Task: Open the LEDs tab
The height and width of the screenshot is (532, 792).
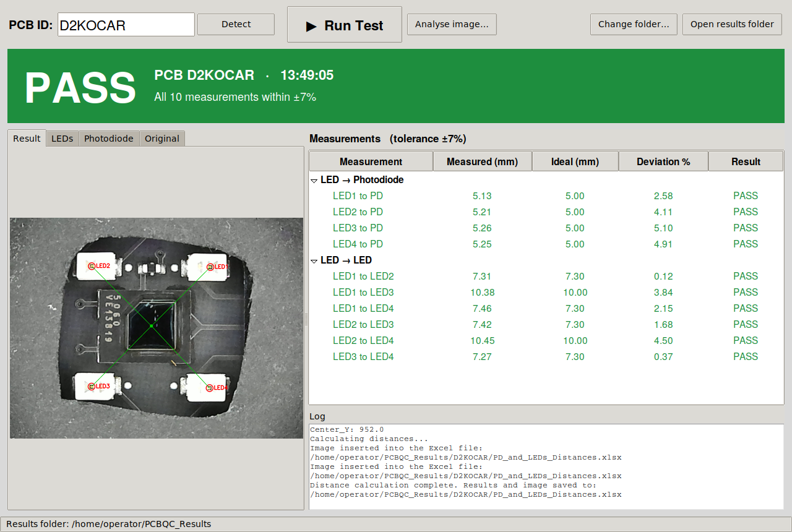Action: [62, 139]
